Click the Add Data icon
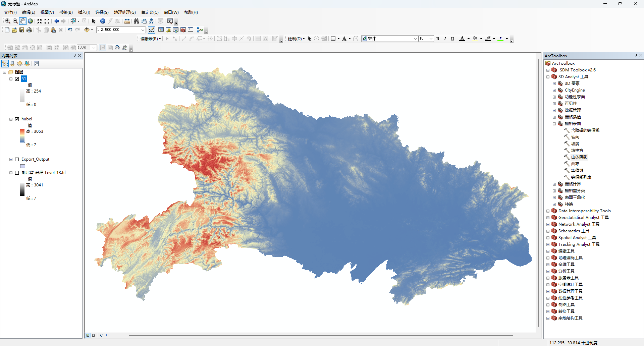This screenshot has height=346, width=644. tap(87, 30)
